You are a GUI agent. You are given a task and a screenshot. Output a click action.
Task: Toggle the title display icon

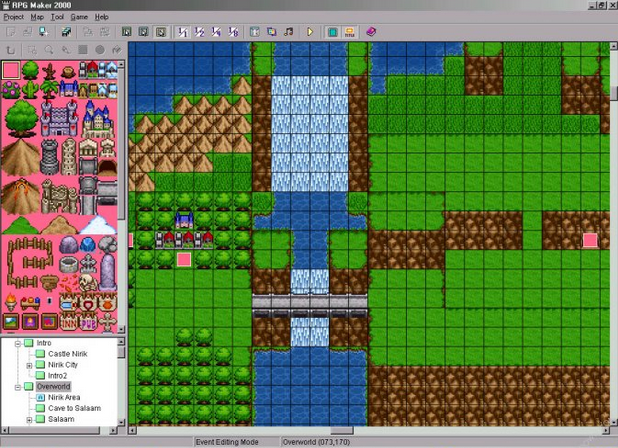coord(349,32)
